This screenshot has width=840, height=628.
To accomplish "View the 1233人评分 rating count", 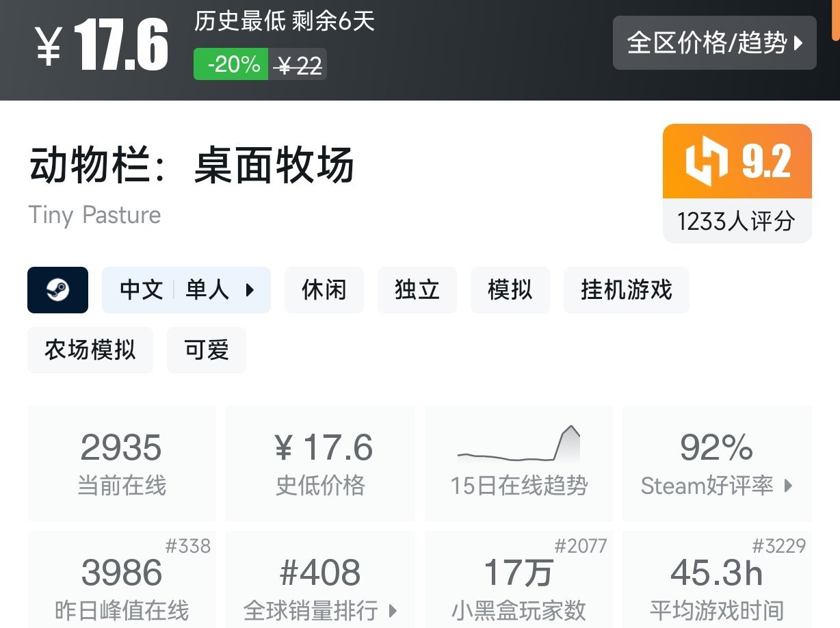I will (737, 221).
